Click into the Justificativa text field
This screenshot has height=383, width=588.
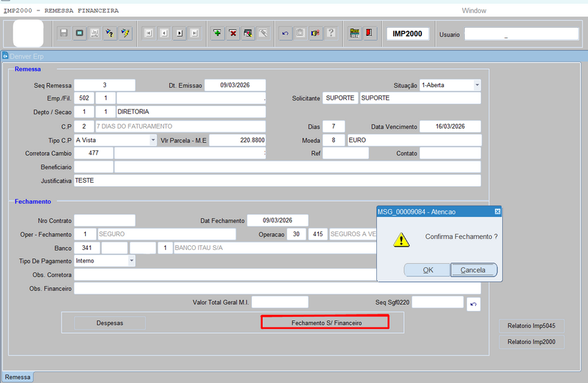tap(277, 181)
